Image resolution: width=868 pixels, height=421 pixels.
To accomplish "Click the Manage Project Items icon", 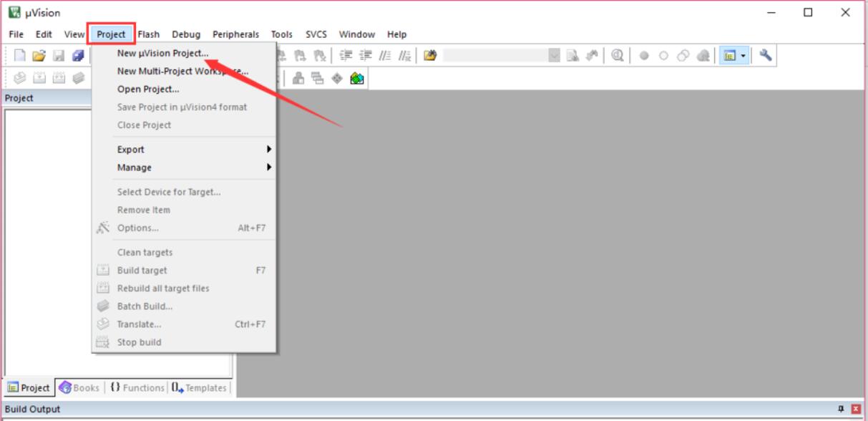I will (x=298, y=79).
